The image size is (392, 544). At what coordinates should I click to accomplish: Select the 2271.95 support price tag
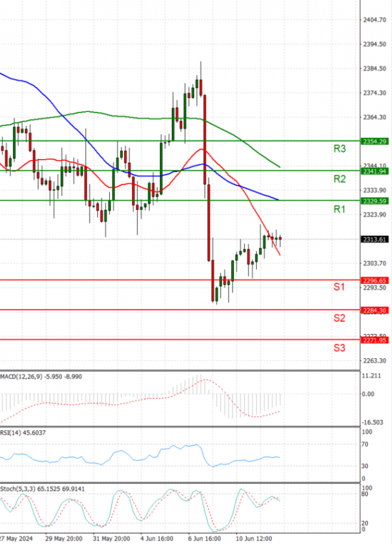click(x=374, y=341)
